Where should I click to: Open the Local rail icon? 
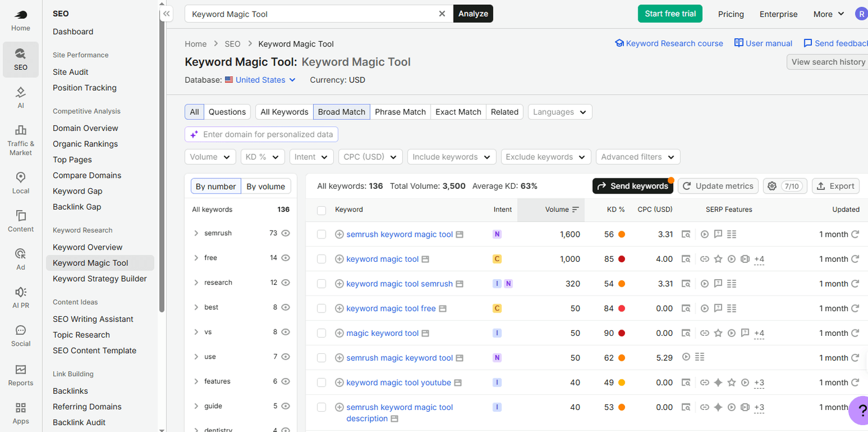[x=20, y=183]
